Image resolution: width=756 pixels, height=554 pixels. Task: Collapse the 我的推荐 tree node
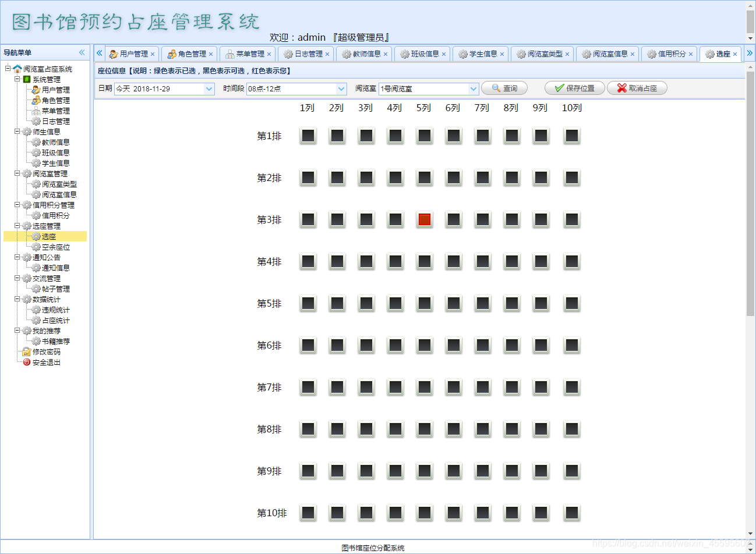click(17, 331)
